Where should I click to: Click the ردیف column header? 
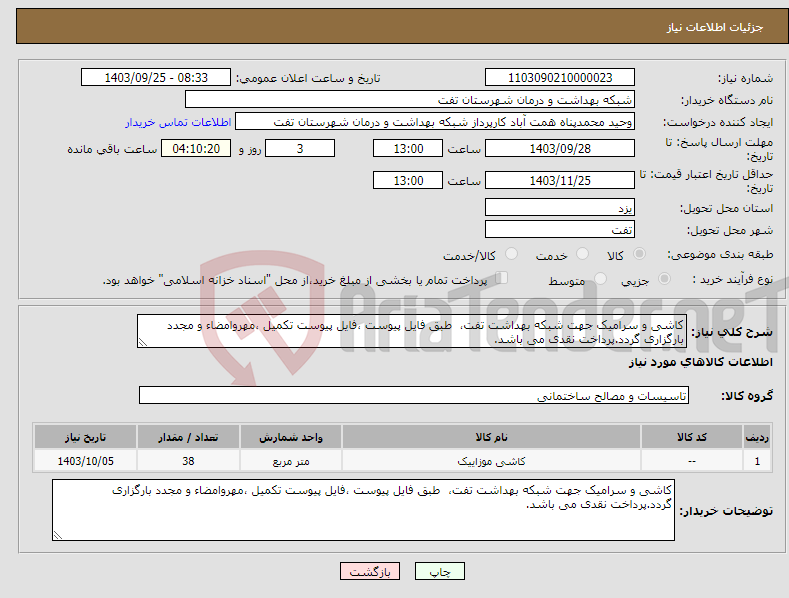[x=757, y=437]
